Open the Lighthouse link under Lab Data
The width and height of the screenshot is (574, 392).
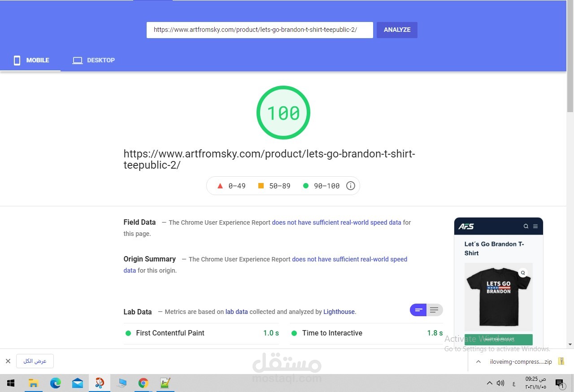[339, 311]
